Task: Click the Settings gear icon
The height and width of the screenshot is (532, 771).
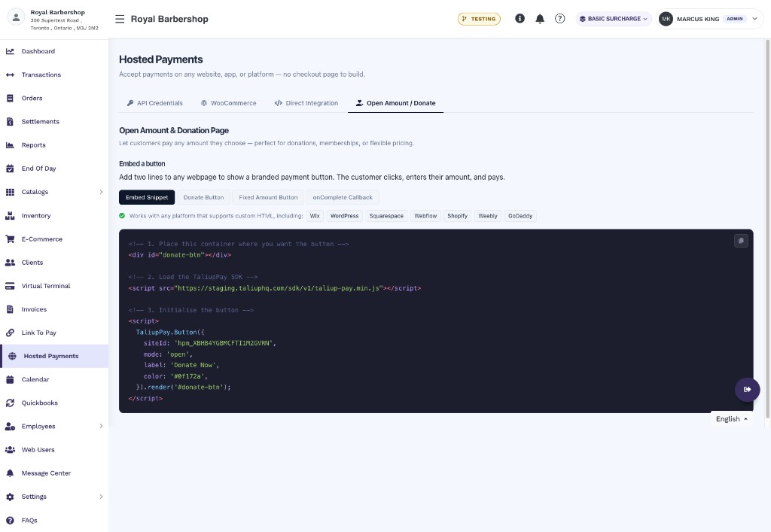Action: [10, 497]
